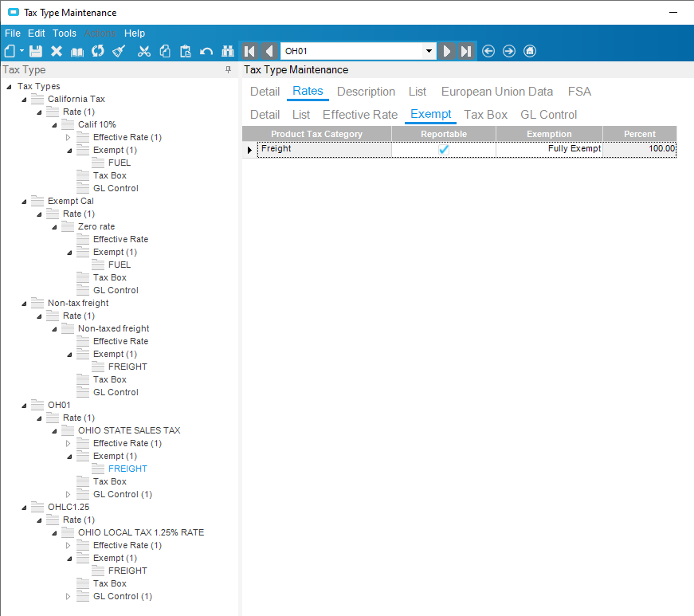Go to last record navigation button
This screenshot has width=694, height=616.
(x=465, y=51)
